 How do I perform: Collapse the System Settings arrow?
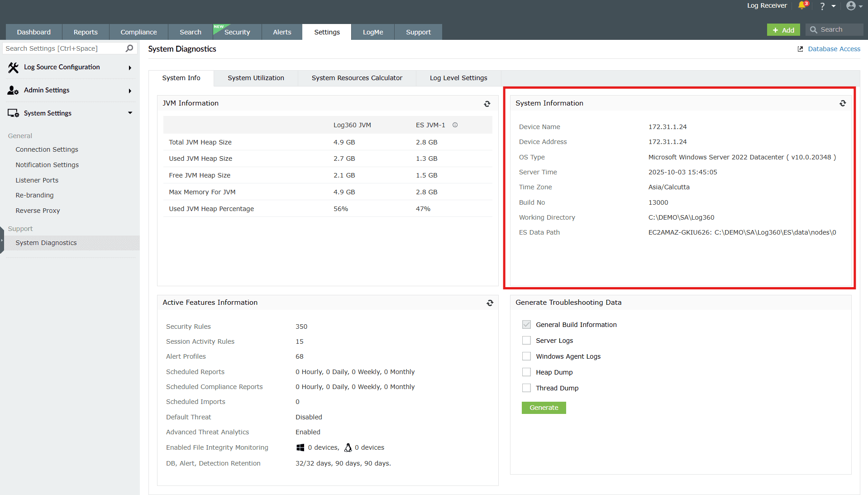(x=130, y=113)
